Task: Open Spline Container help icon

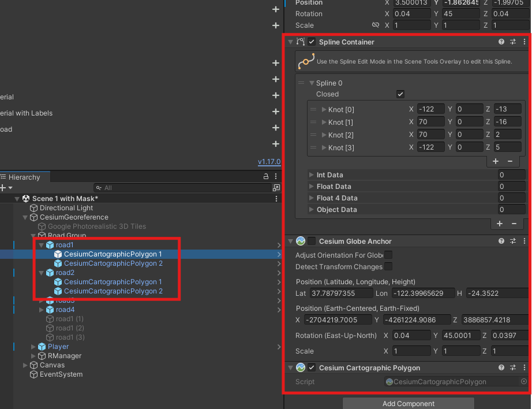Action: point(501,42)
